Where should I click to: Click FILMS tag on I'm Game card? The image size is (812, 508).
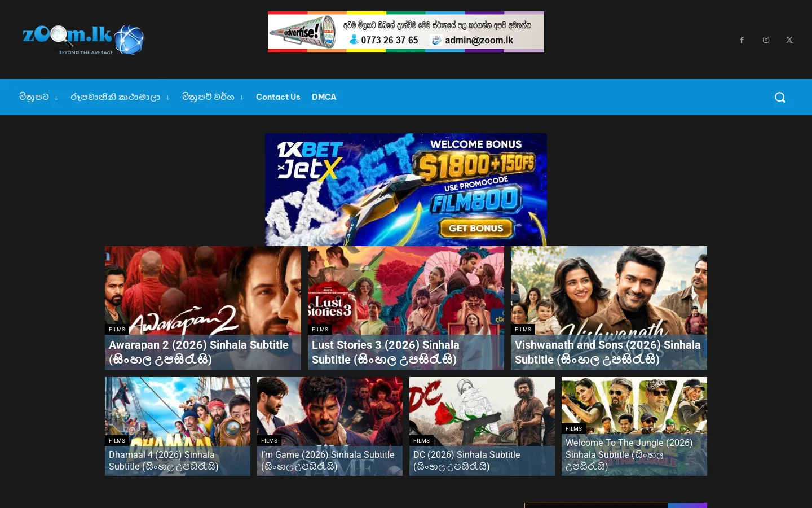click(x=270, y=441)
